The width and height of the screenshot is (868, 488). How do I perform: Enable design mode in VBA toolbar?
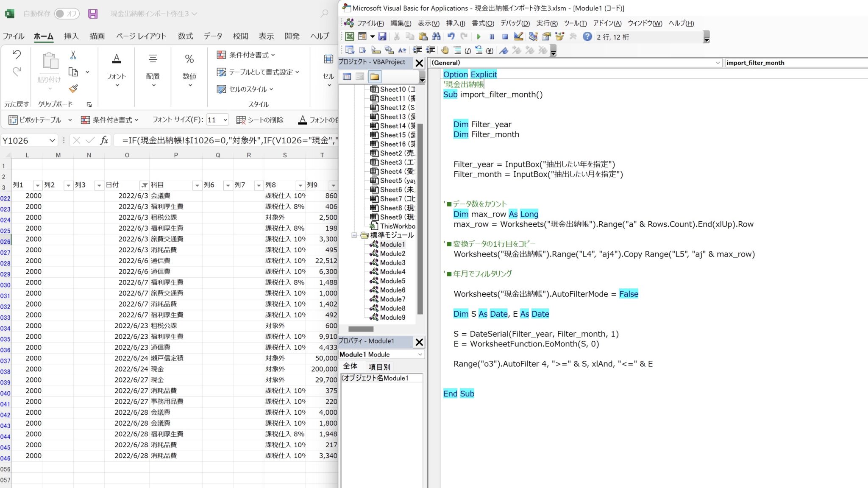(518, 37)
